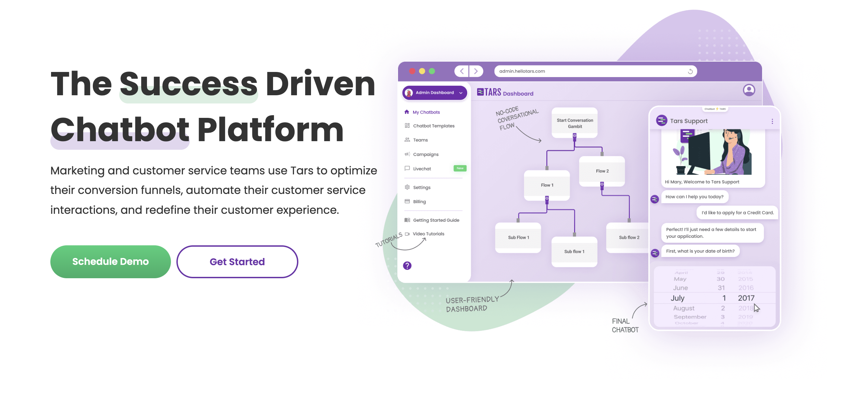
Task: Open the Tars Support three-dot menu
Action: click(772, 121)
